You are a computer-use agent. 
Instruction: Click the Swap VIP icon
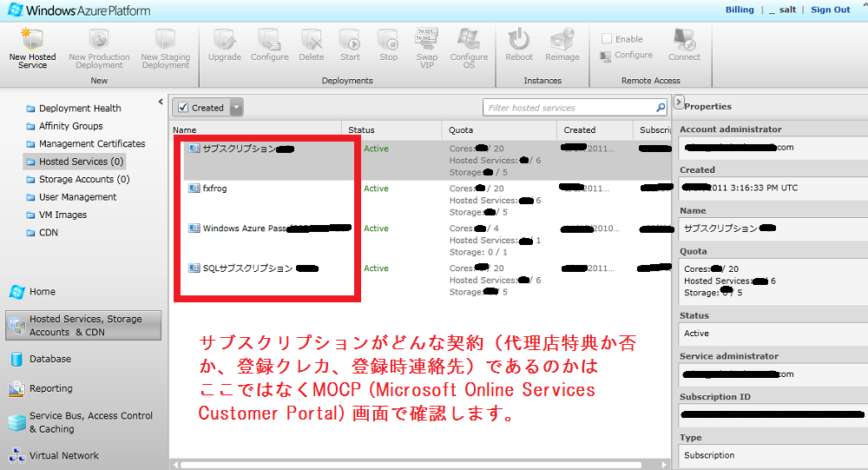pyautogui.click(x=427, y=41)
